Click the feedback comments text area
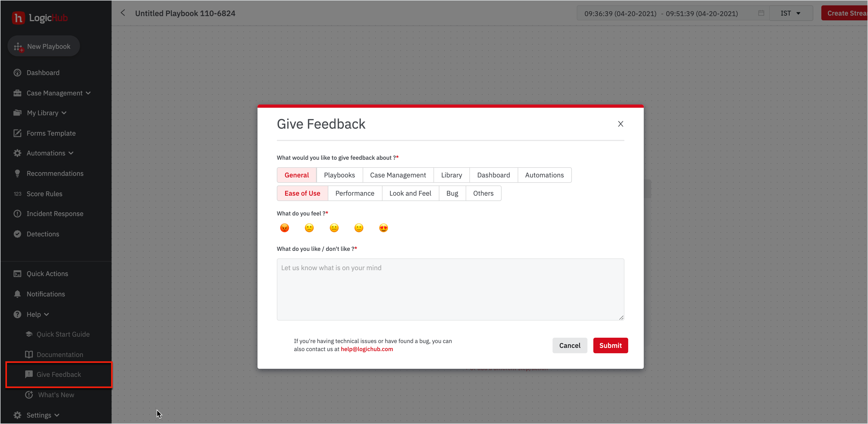The image size is (868, 424). pos(450,289)
